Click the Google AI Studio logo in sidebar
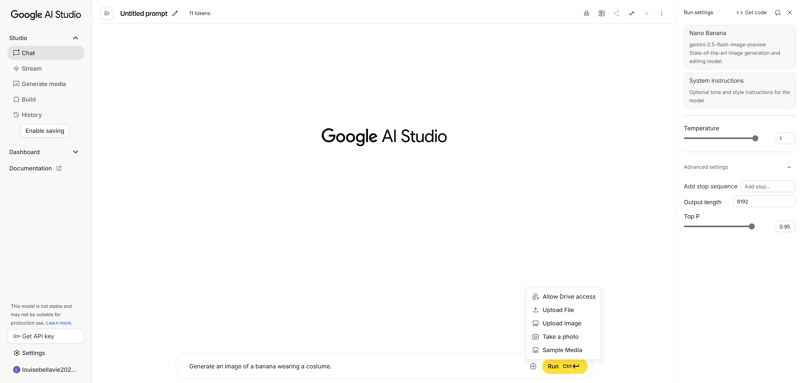Viewport: 800px width, 383px height. [46, 14]
